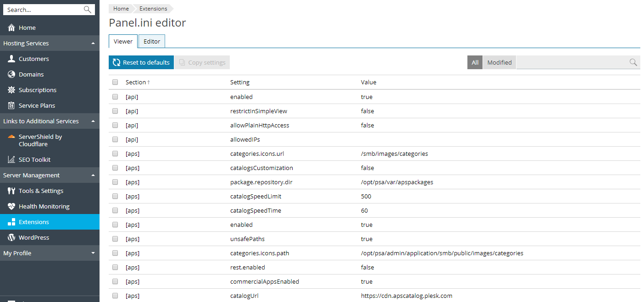
Task: Click the Health Monitoring heart icon
Action: pos(11,207)
